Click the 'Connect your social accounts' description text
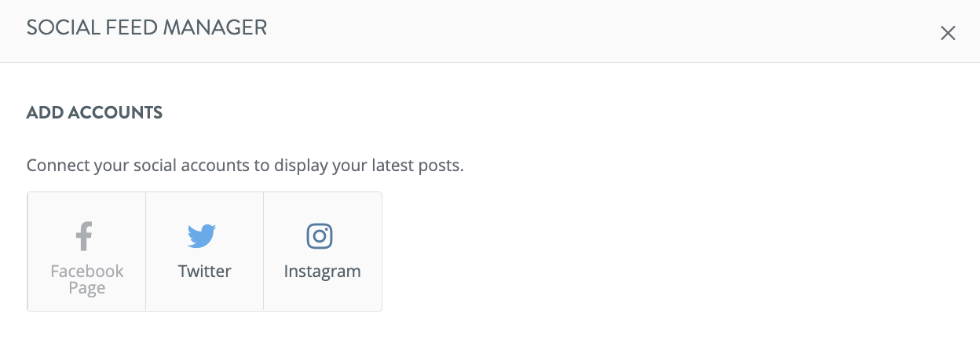 point(245,166)
